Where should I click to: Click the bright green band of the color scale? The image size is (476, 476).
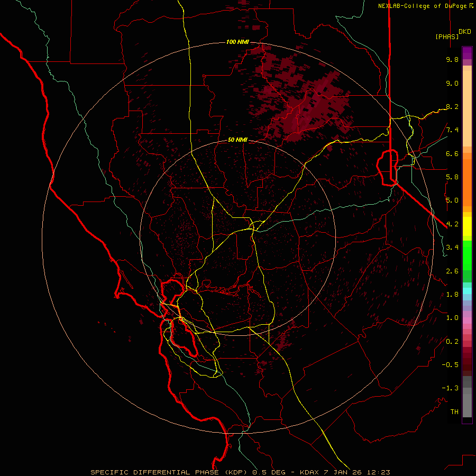point(467,256)
